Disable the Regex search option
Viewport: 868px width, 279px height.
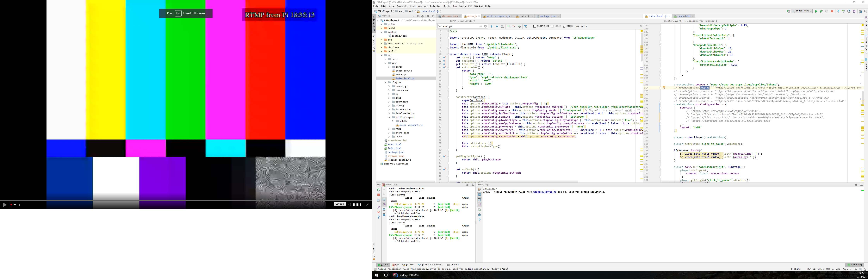[x=565, y=26]
